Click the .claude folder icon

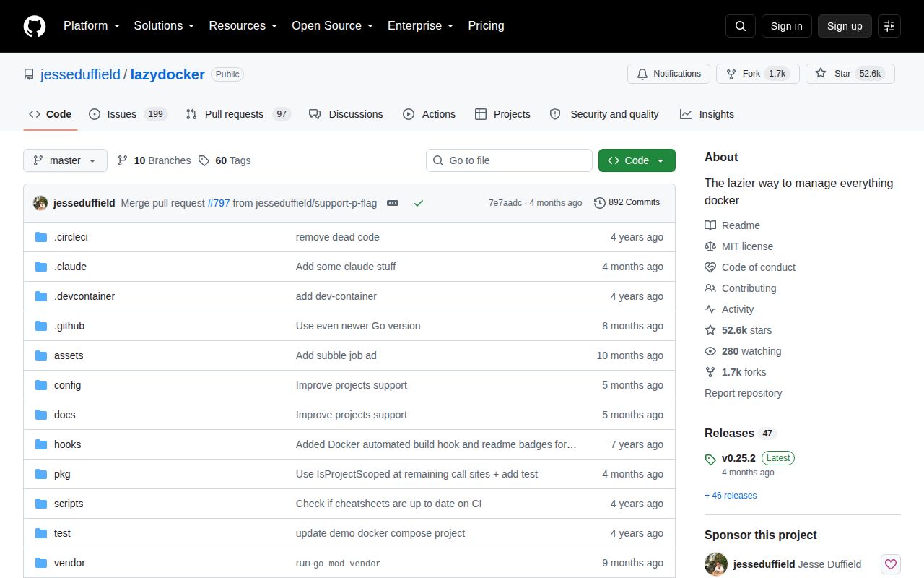click(x=41, y=267)
